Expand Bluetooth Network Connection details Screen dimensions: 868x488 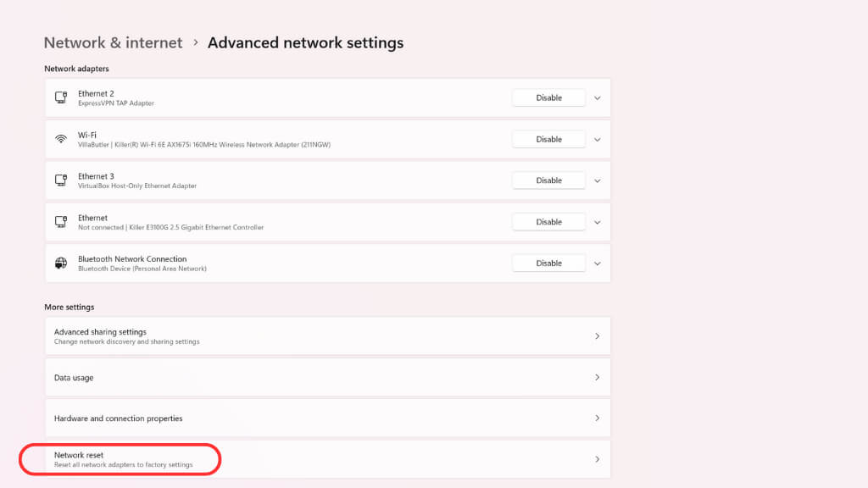(598, 263)
